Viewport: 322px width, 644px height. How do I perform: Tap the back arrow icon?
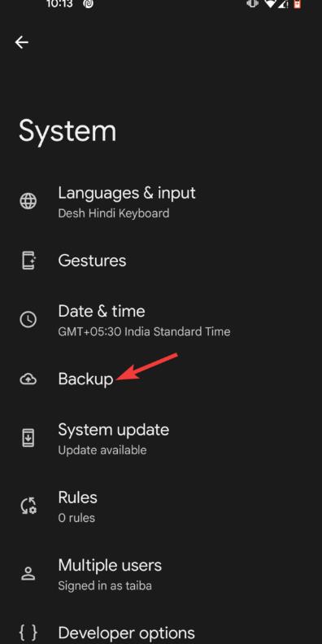[x=22, y=42]
